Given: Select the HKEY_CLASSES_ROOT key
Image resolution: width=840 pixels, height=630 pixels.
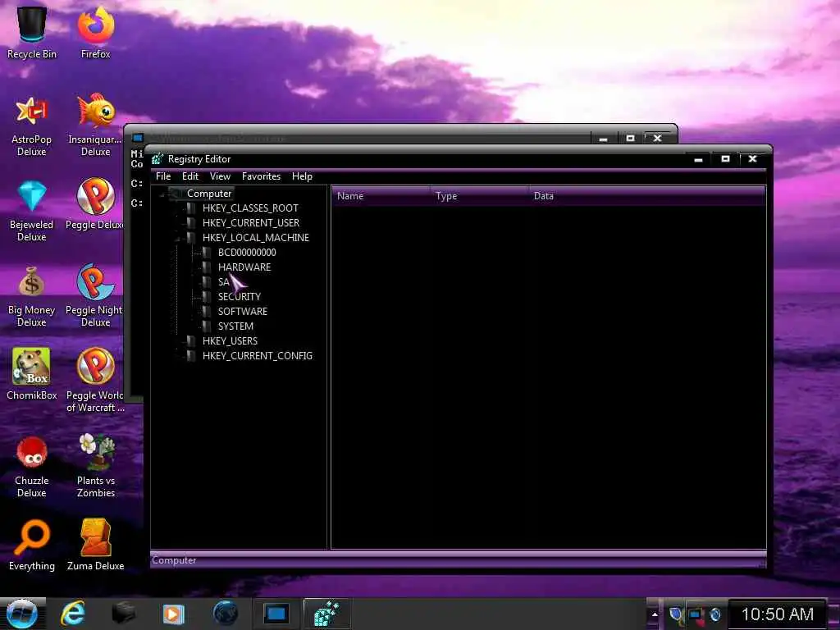Looking at the screenshot, I should [250, 208].
